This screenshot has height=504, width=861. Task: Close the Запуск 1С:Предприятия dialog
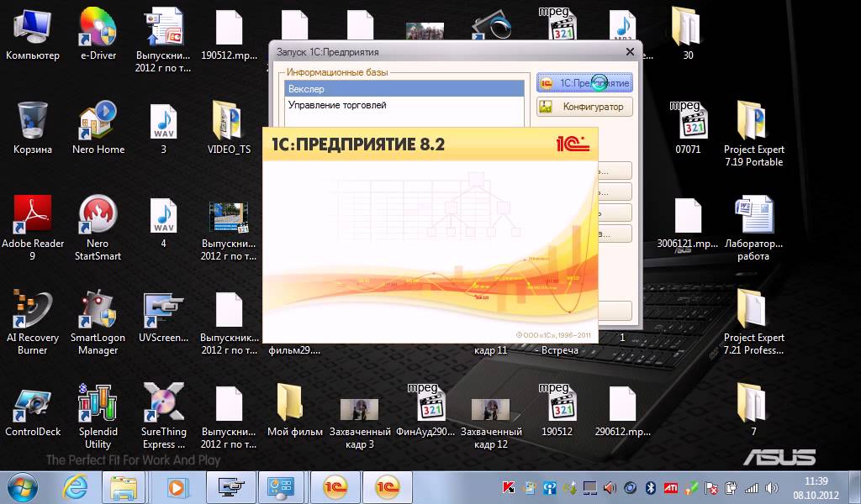click(630, 51)
